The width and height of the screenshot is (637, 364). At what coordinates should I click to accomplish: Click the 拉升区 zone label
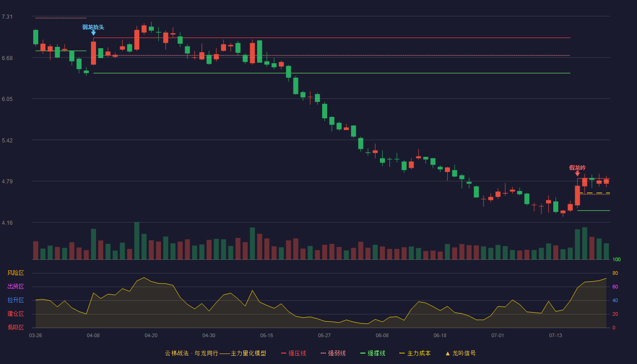pos(16,300)
